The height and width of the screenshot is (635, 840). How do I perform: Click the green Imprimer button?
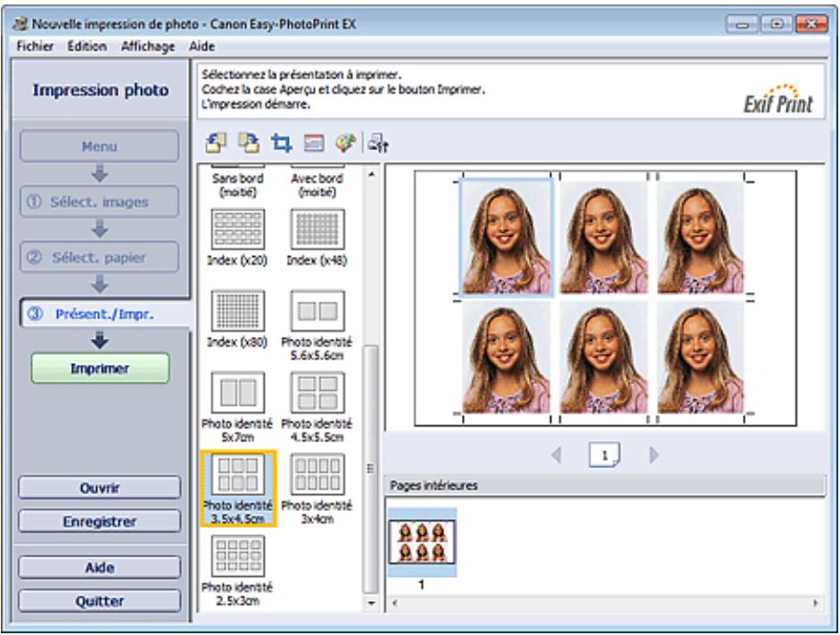coord(100,368)
